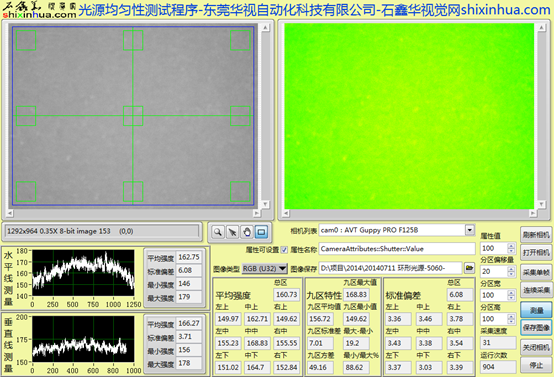This screenshot has width=554, height=377.
Task: Open the folder browse icon for 图像保存
Action: (469, 268)
